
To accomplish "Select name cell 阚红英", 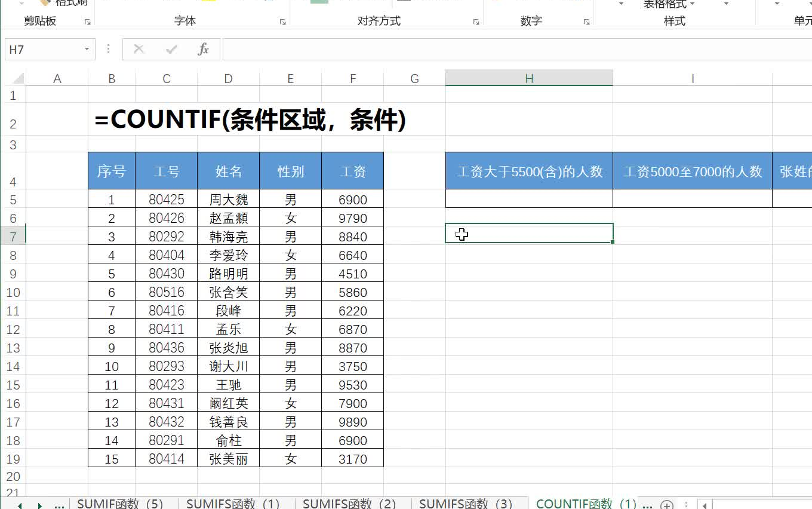I will pos(229,403).
